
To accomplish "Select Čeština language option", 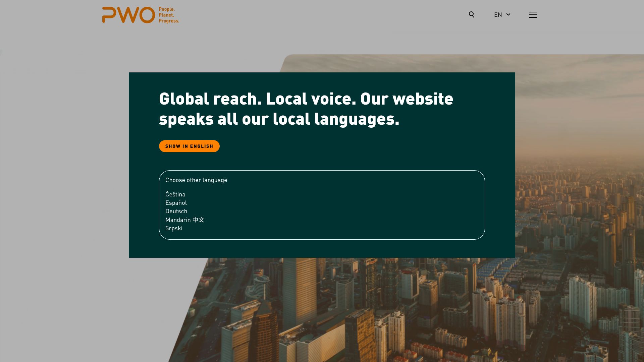I will (x=175, y=194).
